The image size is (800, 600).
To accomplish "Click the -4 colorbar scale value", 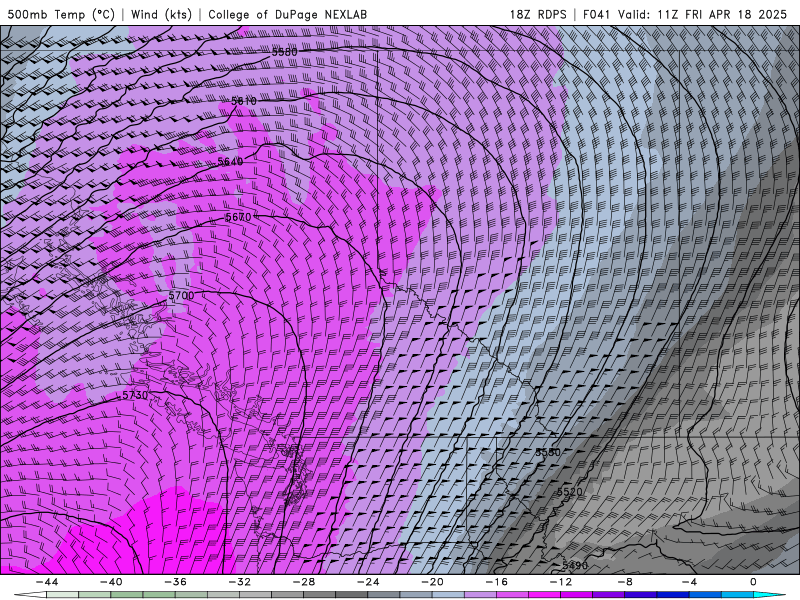I will (689, 582).
